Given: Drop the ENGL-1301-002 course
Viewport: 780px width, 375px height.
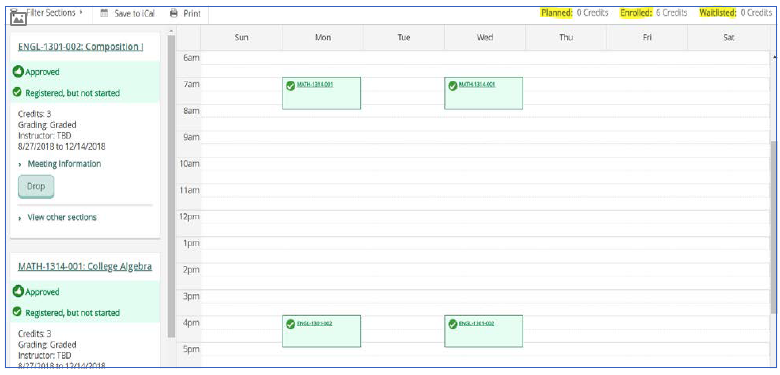Looking at the screenshot, I should [x=36, y=187].
